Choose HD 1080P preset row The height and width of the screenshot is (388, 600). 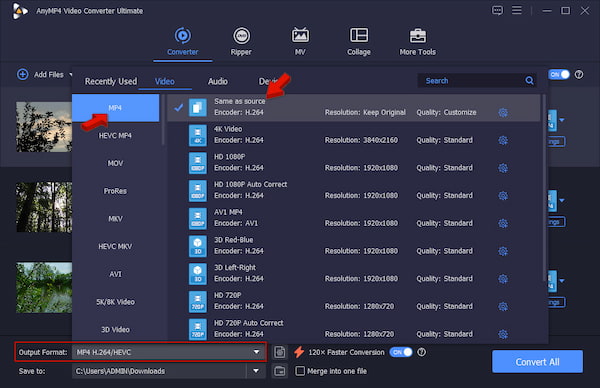pyautogui.click(x=354, y=163)
